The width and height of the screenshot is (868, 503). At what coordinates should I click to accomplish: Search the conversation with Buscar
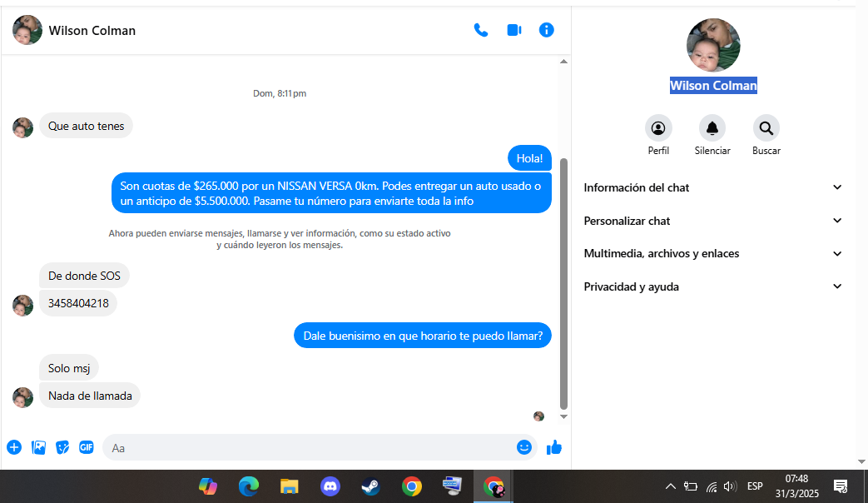(766, 128)
